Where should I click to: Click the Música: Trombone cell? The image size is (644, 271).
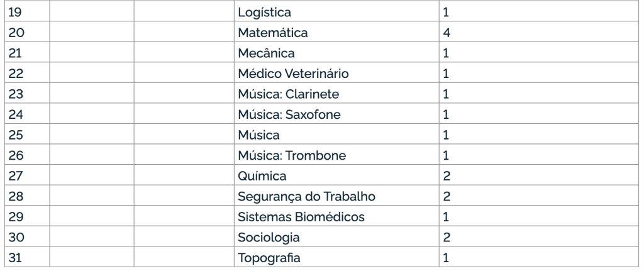coord(292,155)
